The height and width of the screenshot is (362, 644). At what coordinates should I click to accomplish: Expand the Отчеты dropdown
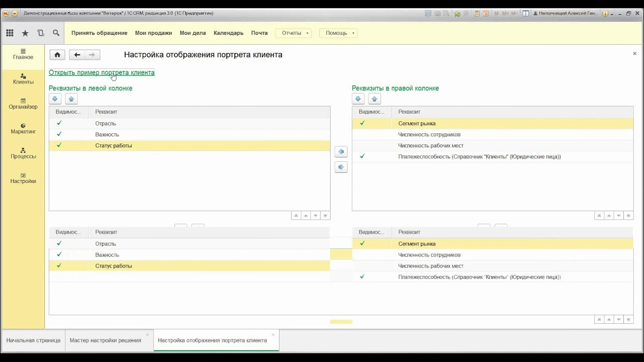click(293, 33)
